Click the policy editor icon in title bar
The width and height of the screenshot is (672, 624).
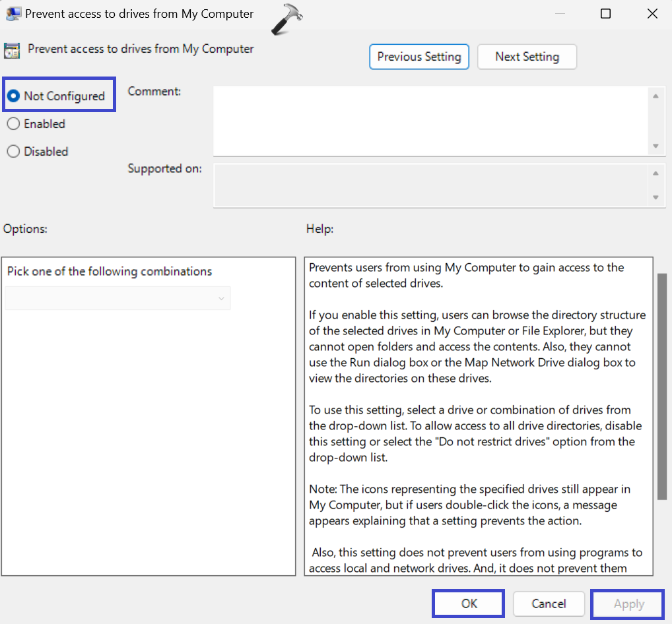[x=12, y=14]
